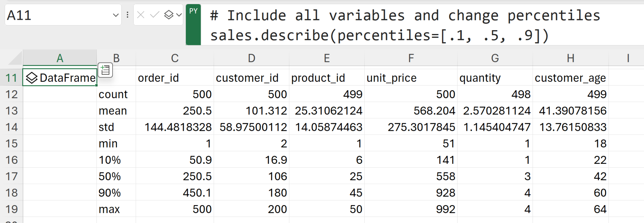Select column F header
Screen dimensions: 644x223
pyautogui.click(x=411, y=58)
